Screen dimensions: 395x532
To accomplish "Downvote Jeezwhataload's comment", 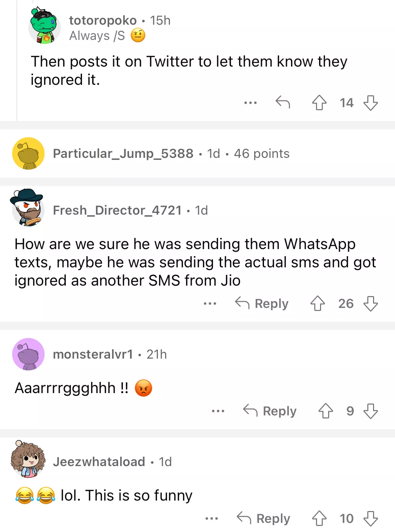I will (x=370, y=518).
